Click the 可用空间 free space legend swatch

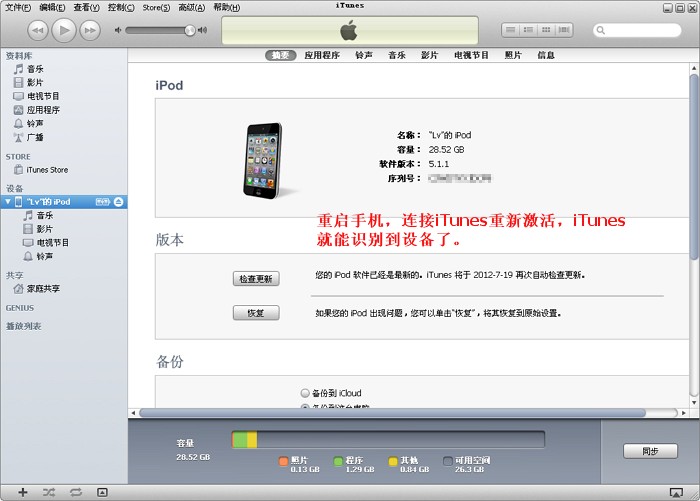click(448, 461)
